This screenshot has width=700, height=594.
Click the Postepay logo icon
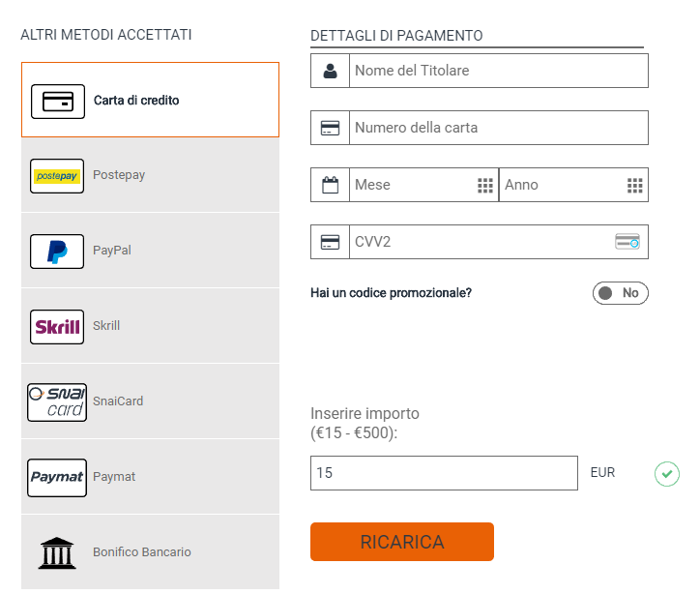click(57, 176)
